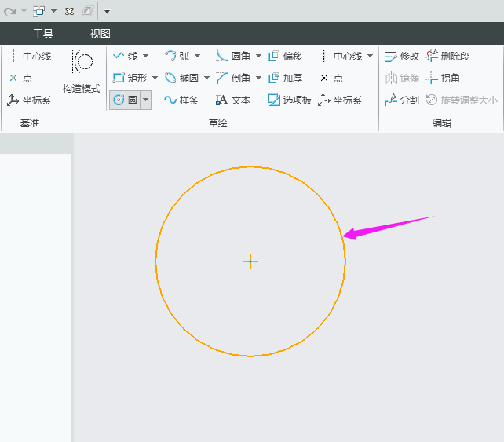Select the 圆 (Circle) tool button
This screenshot has height=442, width=504.
[x=126, y=100]
